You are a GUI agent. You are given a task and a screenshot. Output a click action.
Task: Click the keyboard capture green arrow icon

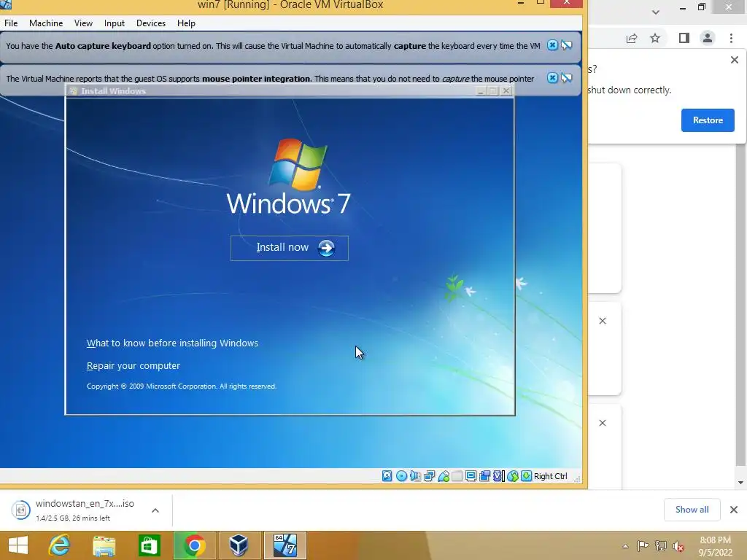[x=526, y=475]
